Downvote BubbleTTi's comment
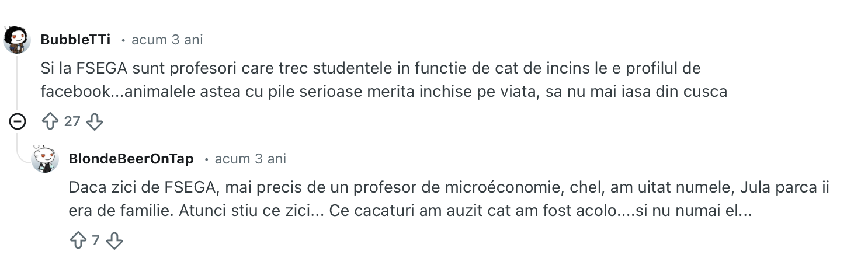 (x=94, y=121)
